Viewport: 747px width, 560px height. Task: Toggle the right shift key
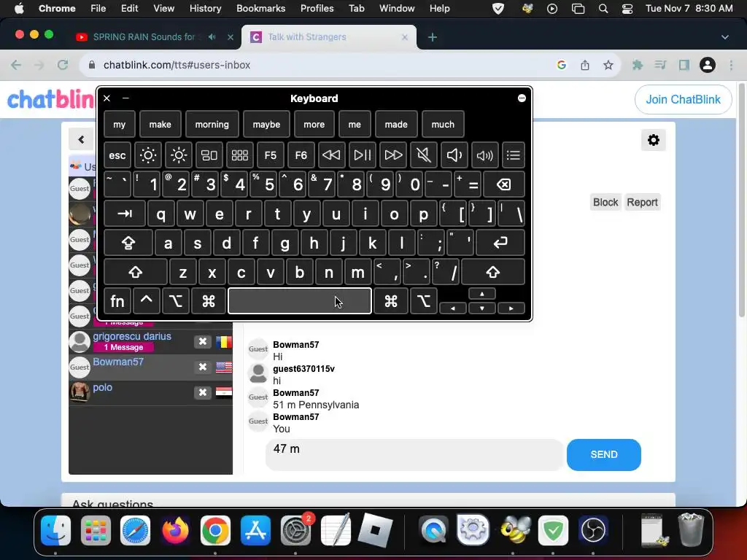493,272
